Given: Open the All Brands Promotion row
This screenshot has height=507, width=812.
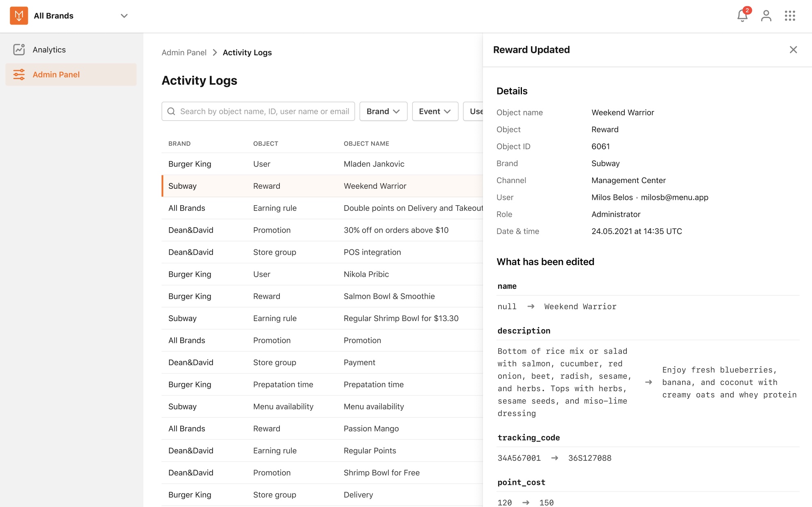Looking at the screenshot, I should 322,340.
